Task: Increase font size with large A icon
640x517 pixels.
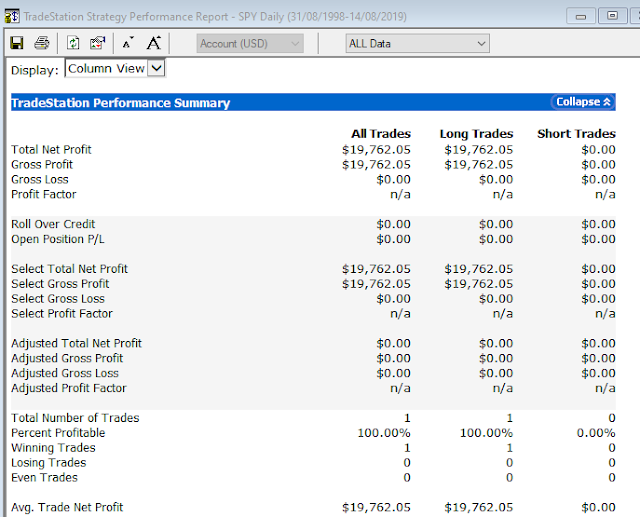Action: tap(154, 43)
